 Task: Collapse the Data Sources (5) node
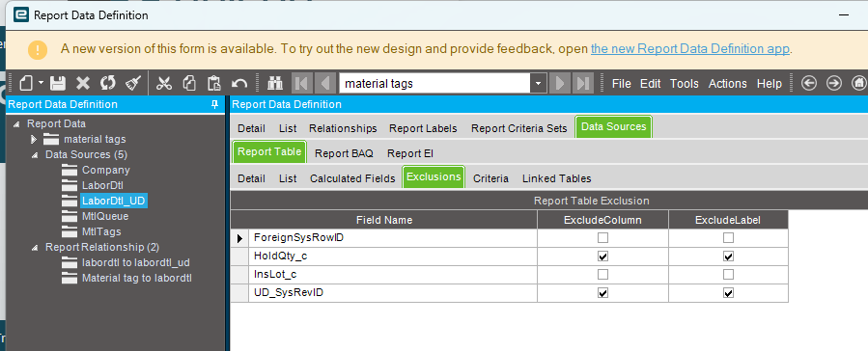(x=35, y=155)
